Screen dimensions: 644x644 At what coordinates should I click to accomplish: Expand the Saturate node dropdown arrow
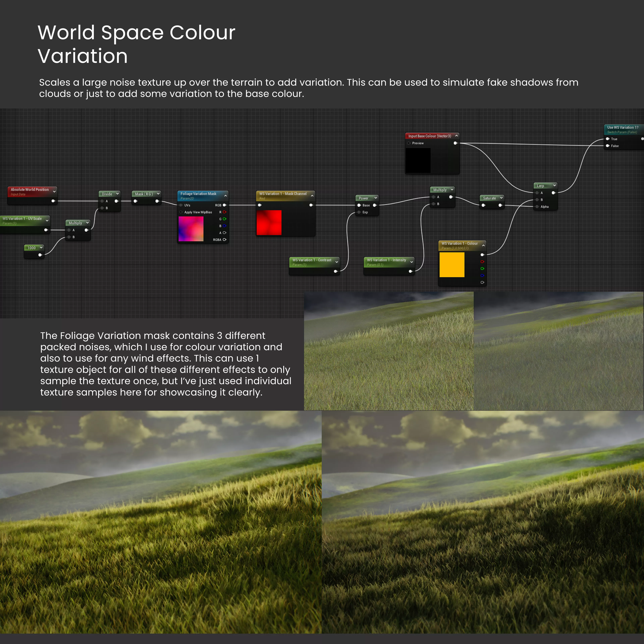click(501, 198)
